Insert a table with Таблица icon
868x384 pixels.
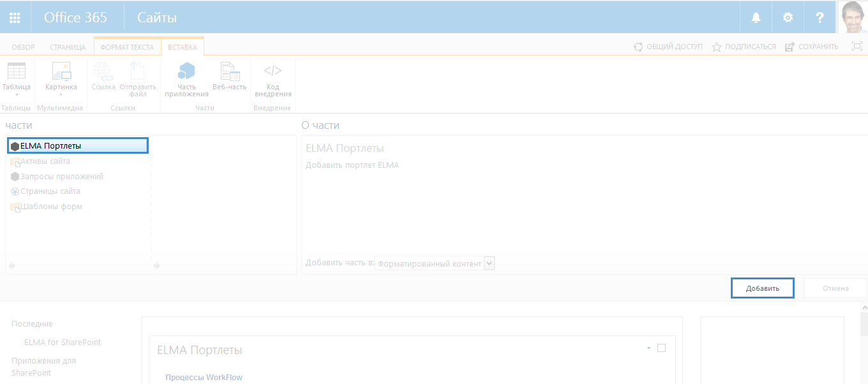pyautogui.click(x=17, y=71)
